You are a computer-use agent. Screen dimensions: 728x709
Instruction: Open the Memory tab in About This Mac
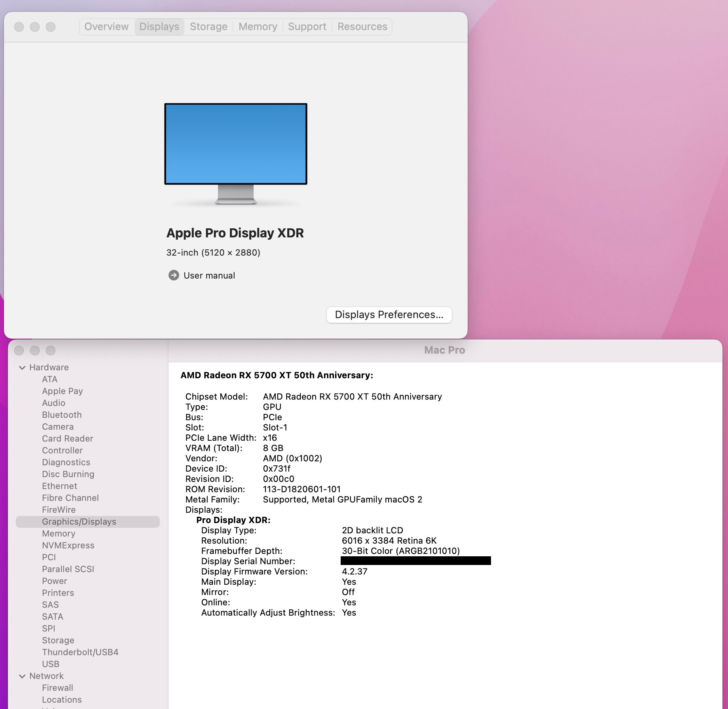point(258,27)
